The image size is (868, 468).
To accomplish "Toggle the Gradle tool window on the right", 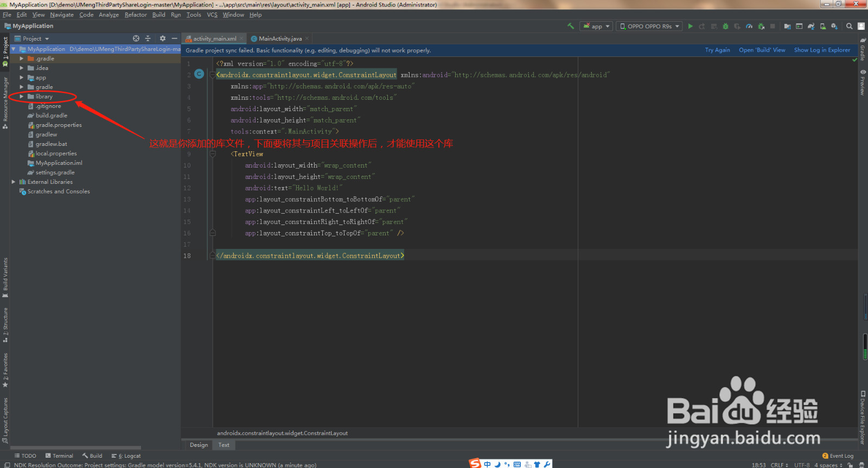I will click(863, 49).
